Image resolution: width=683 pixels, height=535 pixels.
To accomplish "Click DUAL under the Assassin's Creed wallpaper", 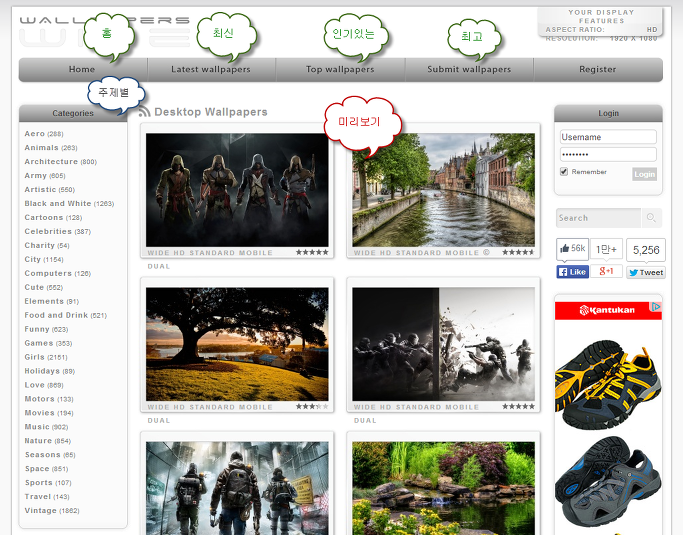I will pyautogui.click(x=159, y=266).
